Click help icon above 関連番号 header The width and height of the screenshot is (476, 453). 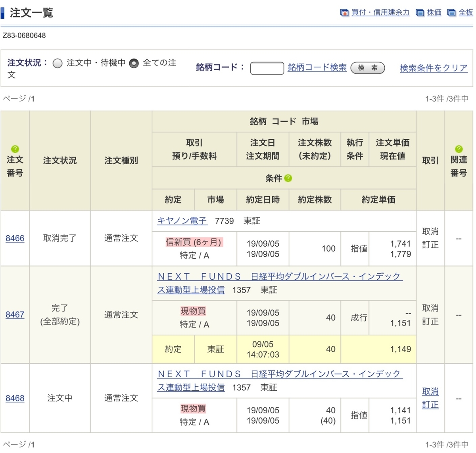coord(459,149)
